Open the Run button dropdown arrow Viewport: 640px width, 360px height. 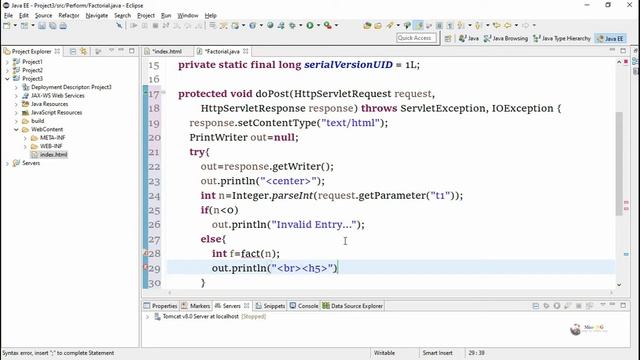[x=318, y=25]
